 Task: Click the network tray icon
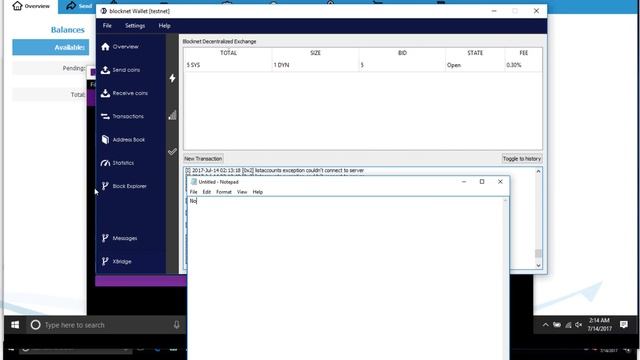568,325
